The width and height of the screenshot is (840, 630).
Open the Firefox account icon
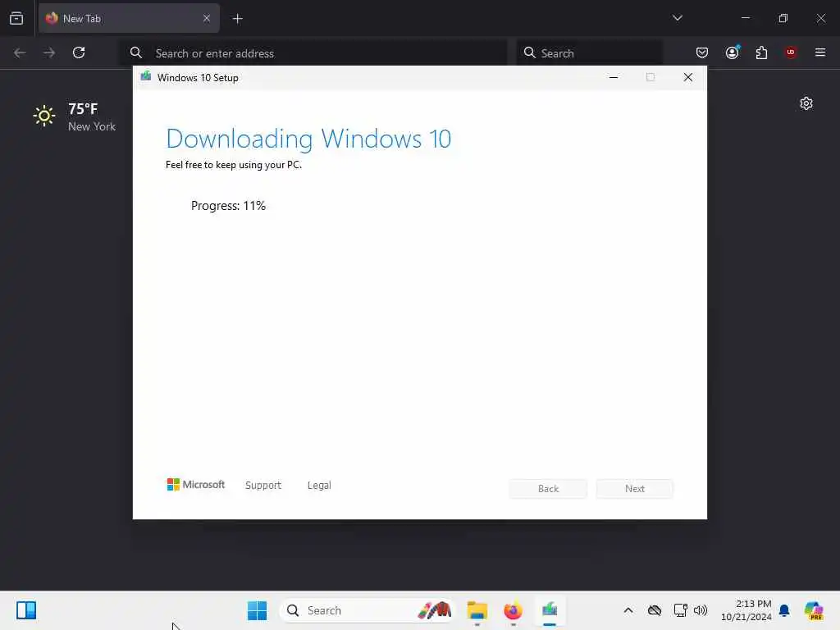pos(732,52)
